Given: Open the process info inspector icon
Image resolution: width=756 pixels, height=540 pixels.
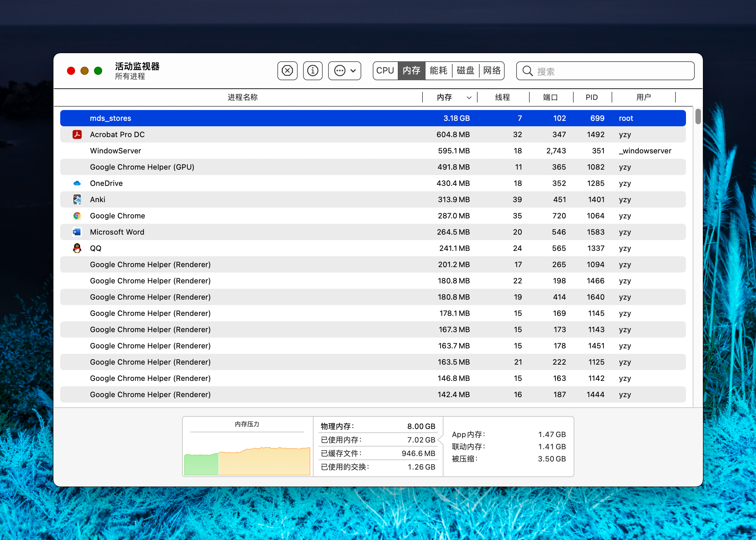Looking at the screenshot, I should (313, 71).
